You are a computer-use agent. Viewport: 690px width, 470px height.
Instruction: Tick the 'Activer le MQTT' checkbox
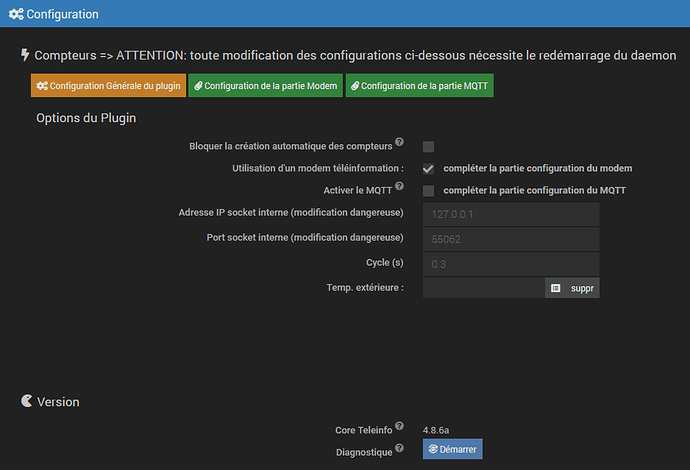point(428,191)
